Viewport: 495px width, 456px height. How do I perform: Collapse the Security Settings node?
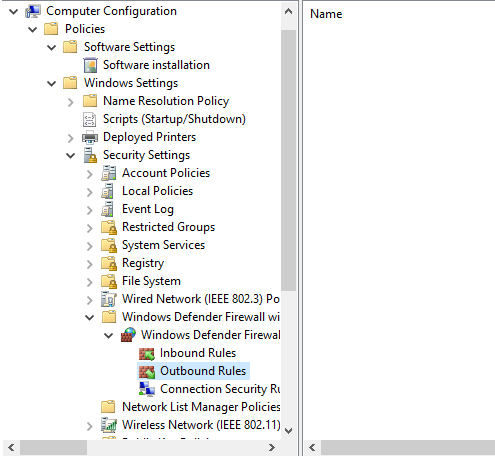click(x=71, y=156)
